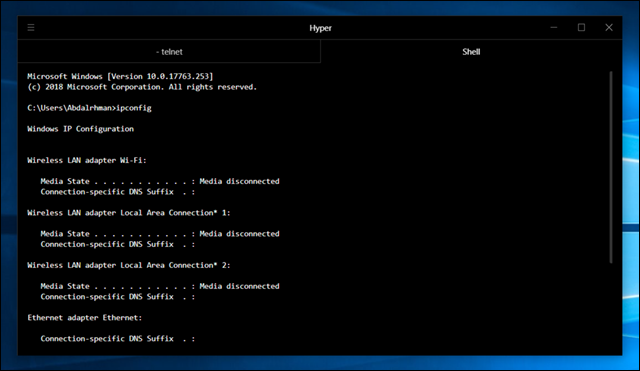640x371 pixels.
Task: Click DNS Suffix line under Wi-Fi adapter
Action: [118, 192]
